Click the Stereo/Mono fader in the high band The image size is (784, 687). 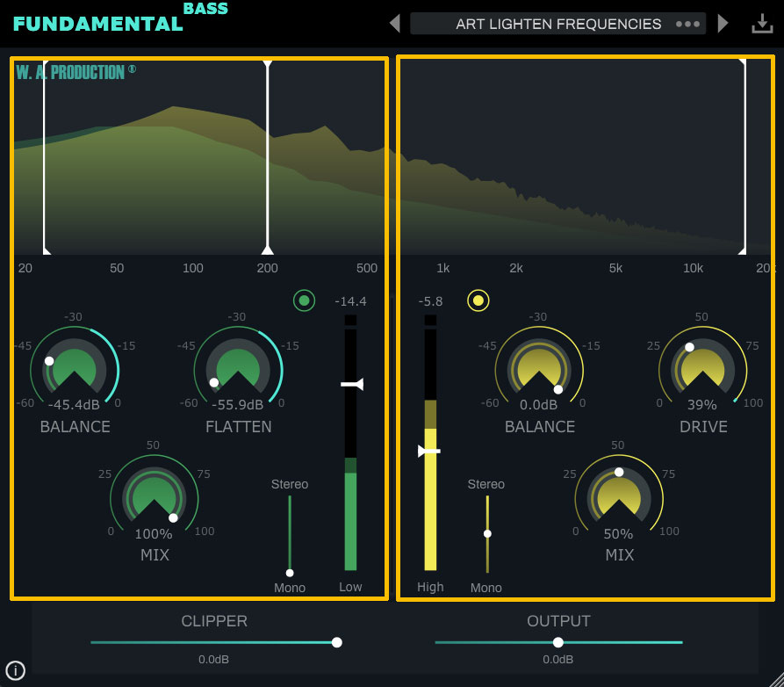coord(486,532)
